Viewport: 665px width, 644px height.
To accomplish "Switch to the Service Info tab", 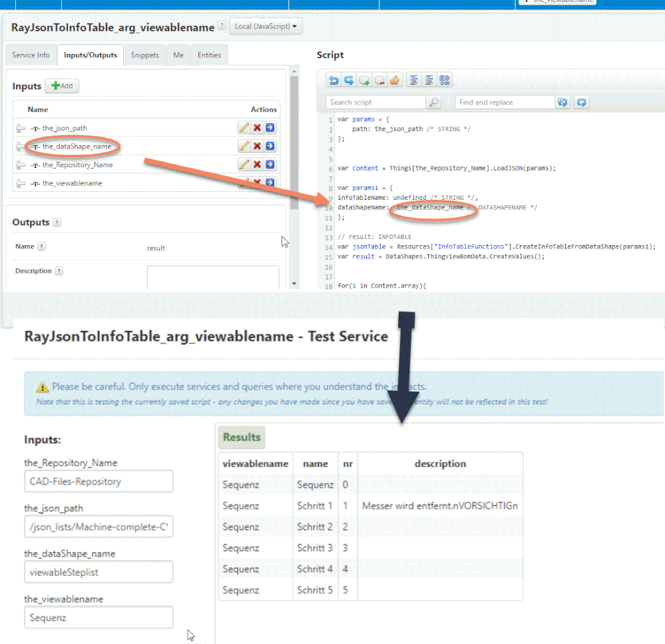I will (x=31, y=55).
